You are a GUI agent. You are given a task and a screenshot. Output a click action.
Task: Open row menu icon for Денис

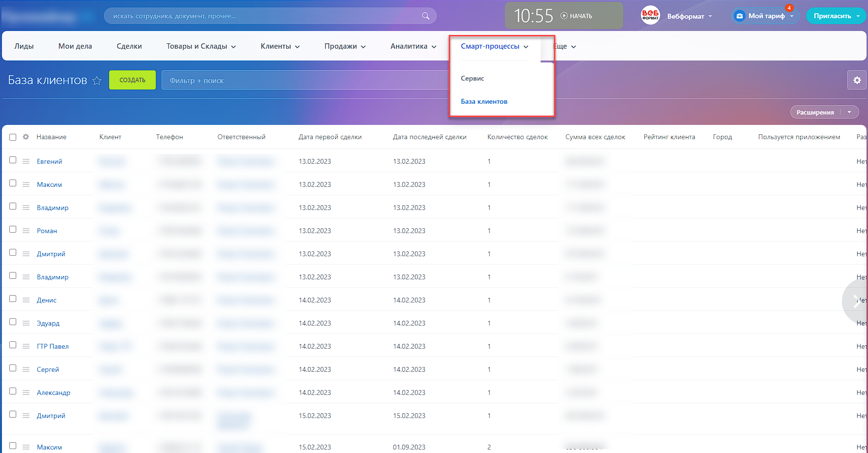[26, 300]
